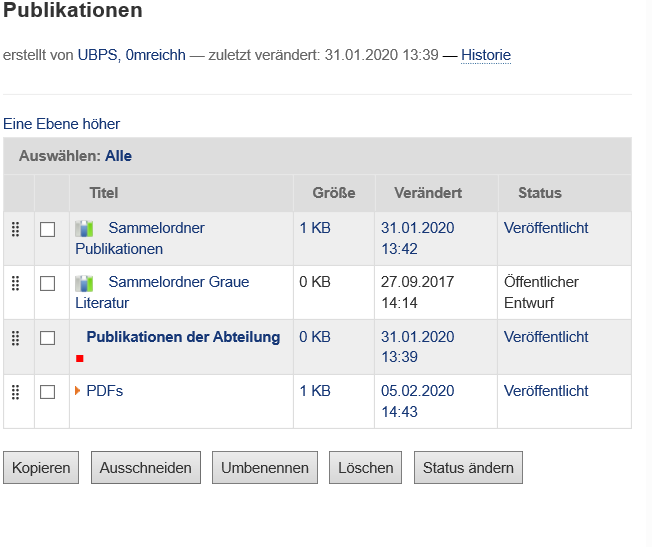Image resolution: width=652 pixels, height=547 pixels.
Task: Click the Ausschneiden button
Action: click(146, 468)
